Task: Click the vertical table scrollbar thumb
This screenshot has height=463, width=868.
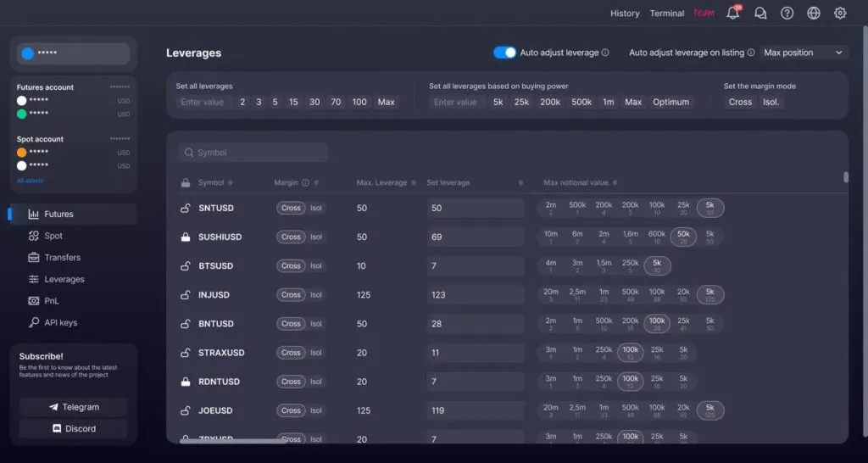Action: pos(846,176)
